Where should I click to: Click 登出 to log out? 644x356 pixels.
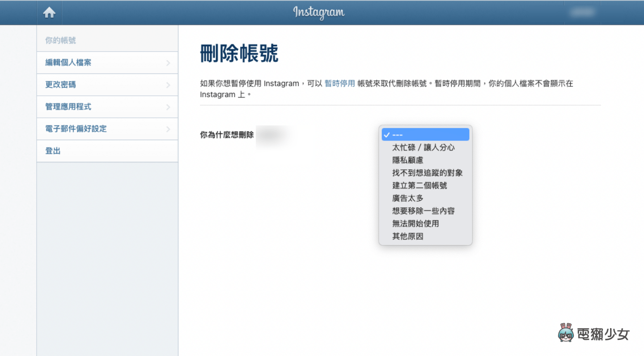[53, 151]
